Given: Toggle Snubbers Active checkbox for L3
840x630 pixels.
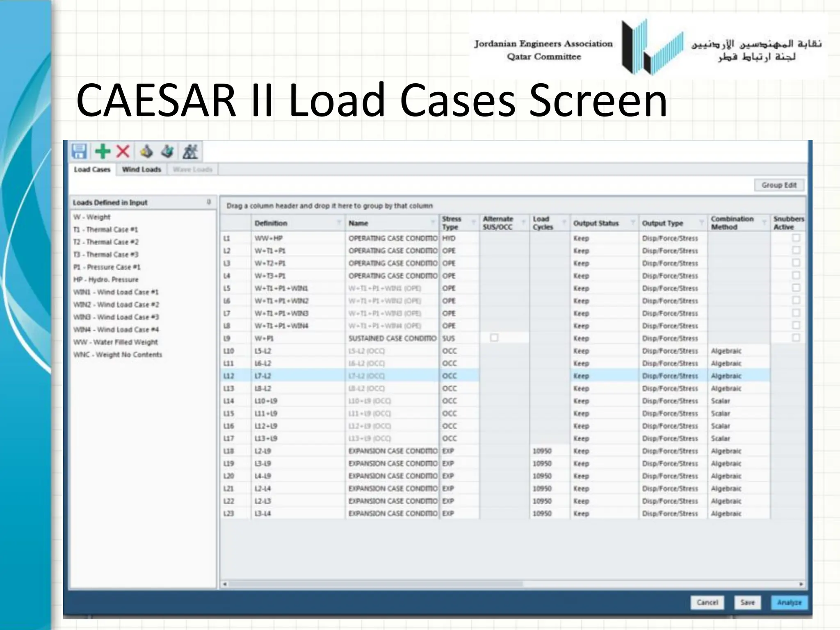Looking at the screenshot, I should point(796,263).
